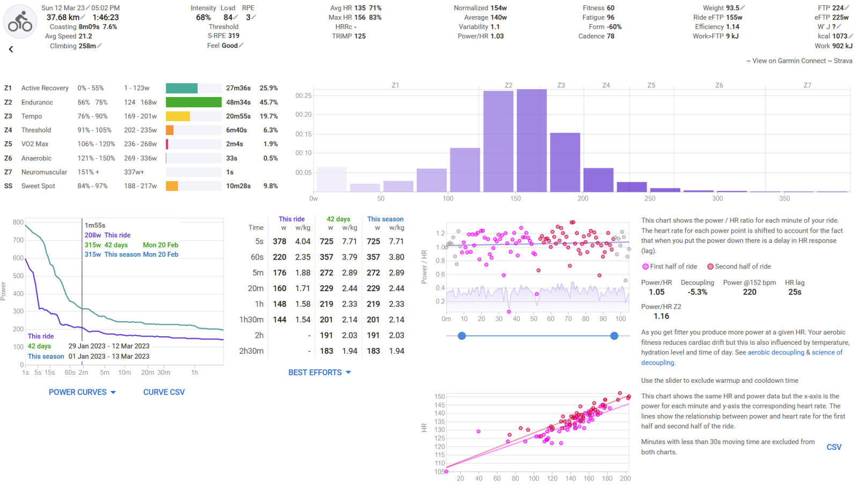Edit RPE value using its pencil icon

point(254,17)
